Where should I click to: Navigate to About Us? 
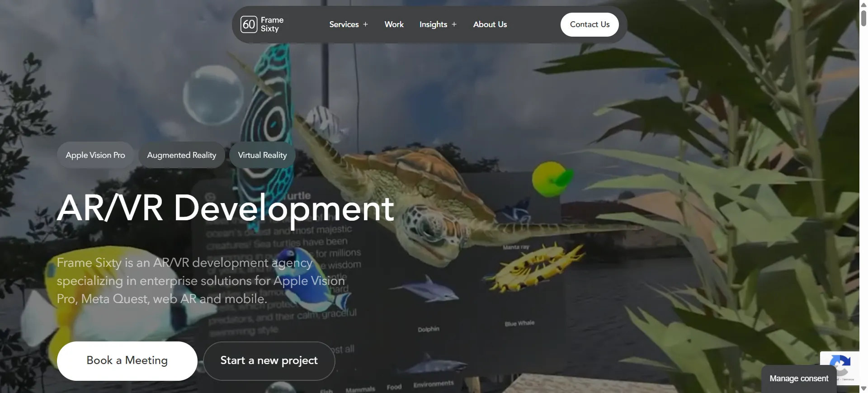pos(490,24)
